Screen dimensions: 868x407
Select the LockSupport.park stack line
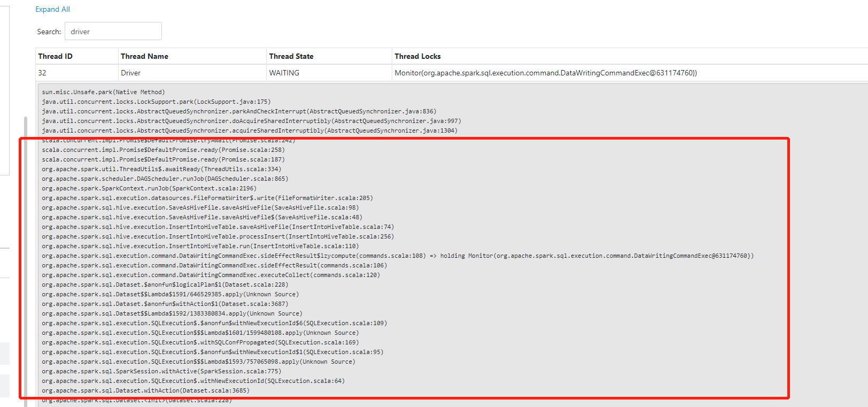point(156,102)
